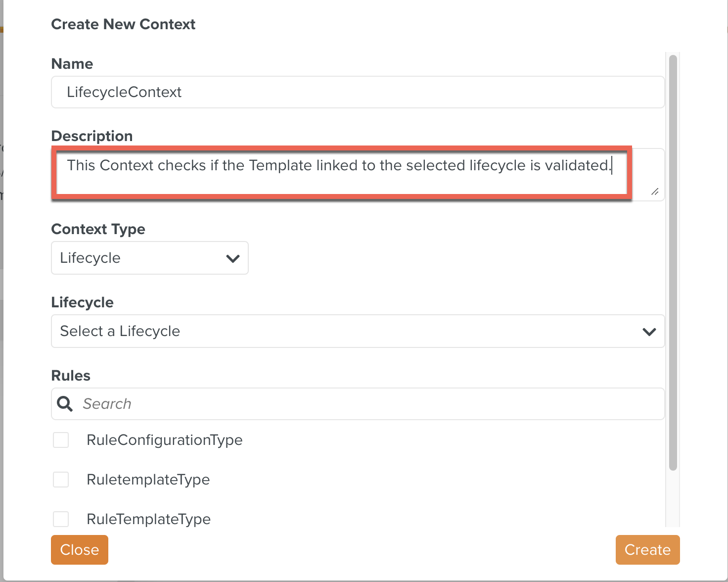Check the lowercase-t RuletemplateType checkbox
The height and width of the screenshot is (582, 728).
(61, 480)
